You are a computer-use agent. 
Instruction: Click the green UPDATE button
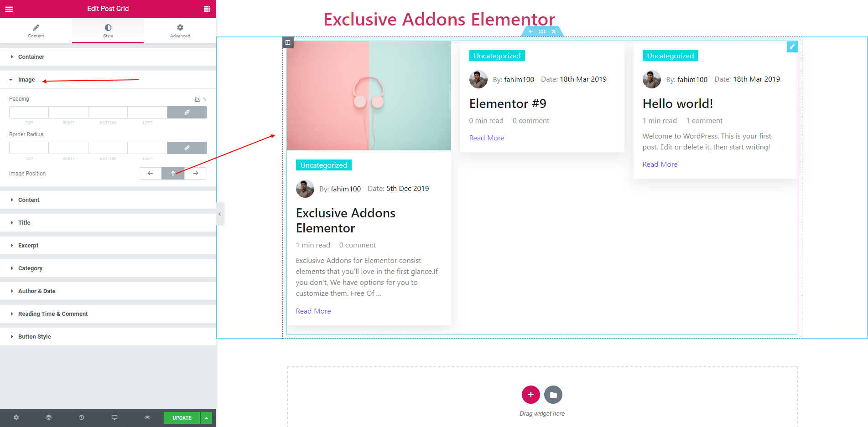pos(182,418)
